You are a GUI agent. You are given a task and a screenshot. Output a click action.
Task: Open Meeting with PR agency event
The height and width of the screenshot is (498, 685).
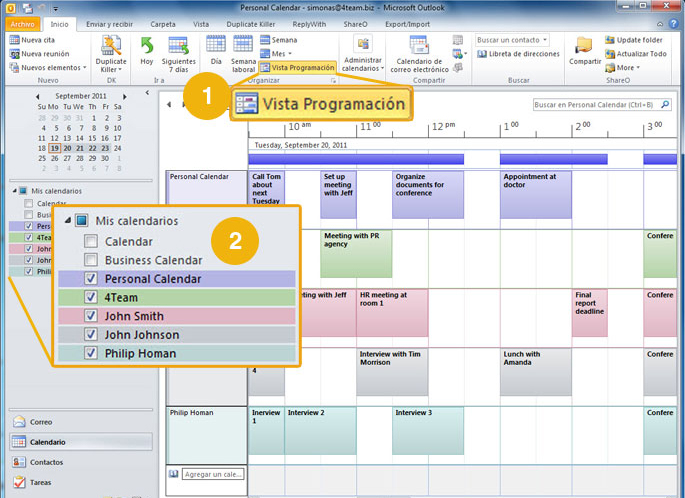click(356, 254)
